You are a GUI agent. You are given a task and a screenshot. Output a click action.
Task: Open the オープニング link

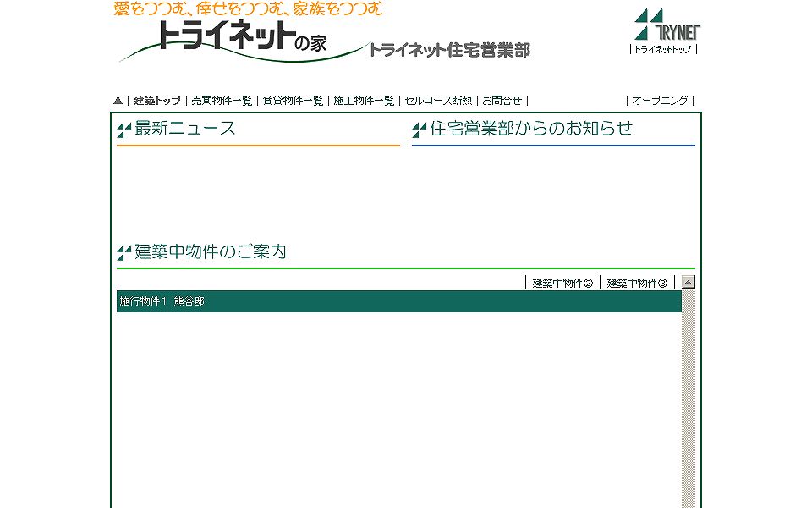pyautogui.click(x=660, y=100)
